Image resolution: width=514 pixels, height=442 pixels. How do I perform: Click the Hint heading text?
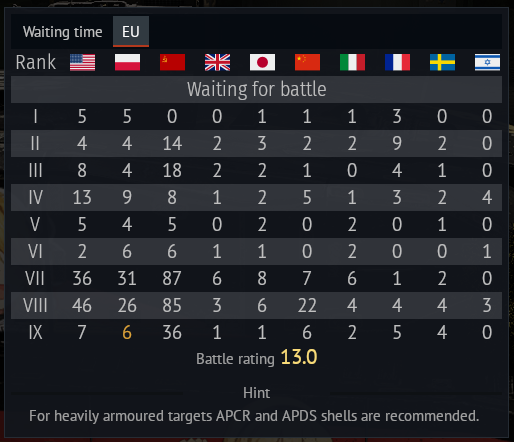tap(256, 393)
